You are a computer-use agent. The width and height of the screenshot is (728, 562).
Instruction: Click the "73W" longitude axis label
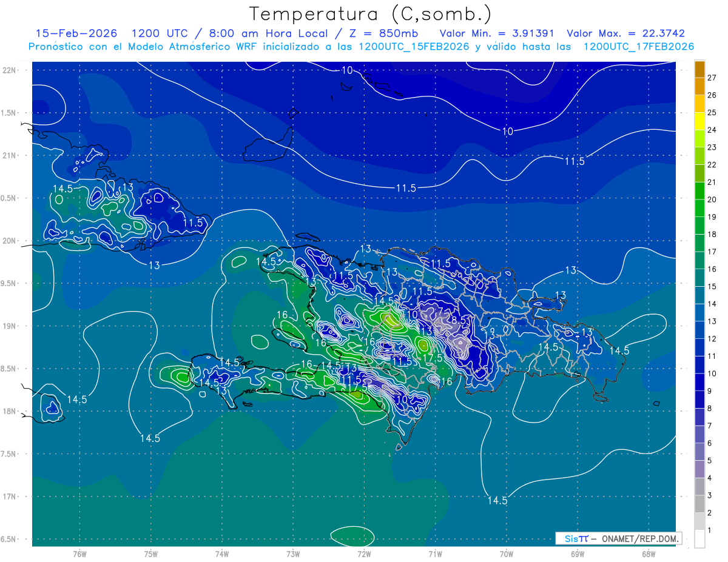(293, 554)
